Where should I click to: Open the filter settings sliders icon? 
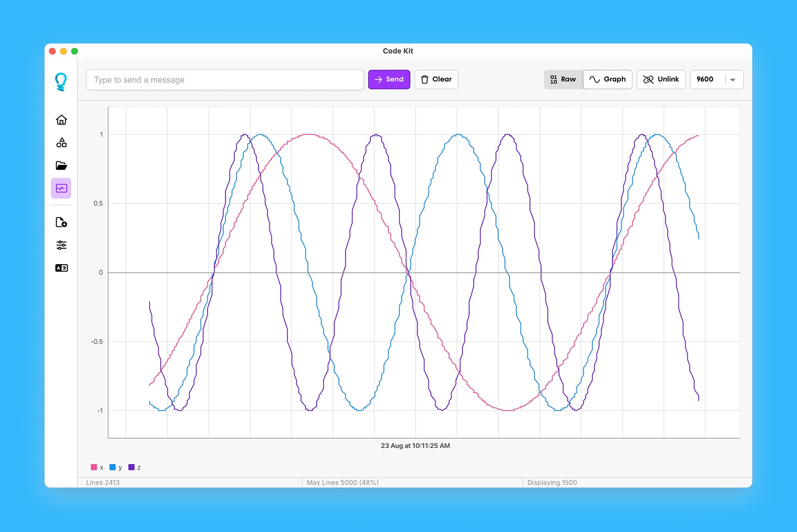pyautogui.click(x=61, y=245)
